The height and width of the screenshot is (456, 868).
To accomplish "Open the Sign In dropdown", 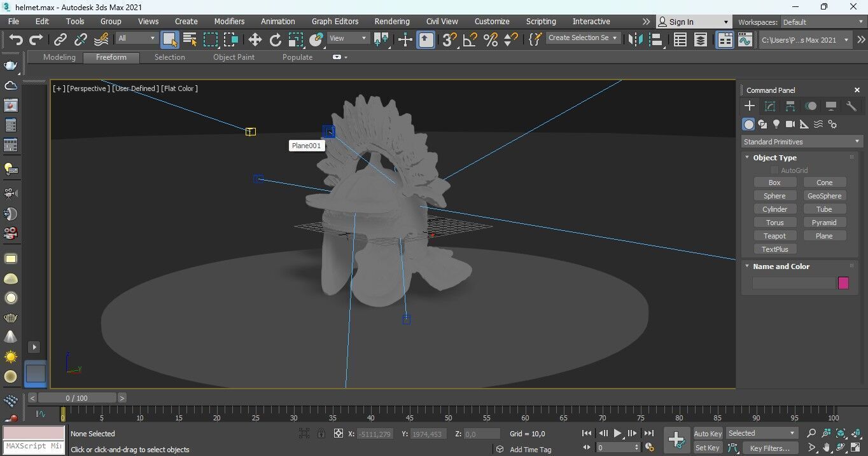I will pyautogui.click(x=694, y=22).
